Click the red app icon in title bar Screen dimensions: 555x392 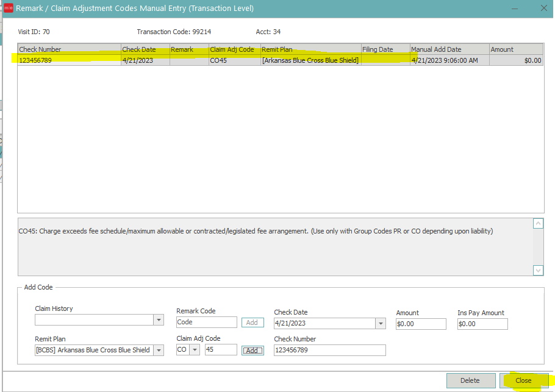pos(9,9)
